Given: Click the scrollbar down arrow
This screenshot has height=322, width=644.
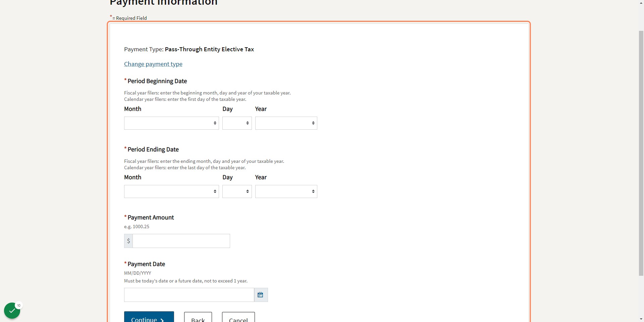Looking at the screenshot, I should click(641, 319).
